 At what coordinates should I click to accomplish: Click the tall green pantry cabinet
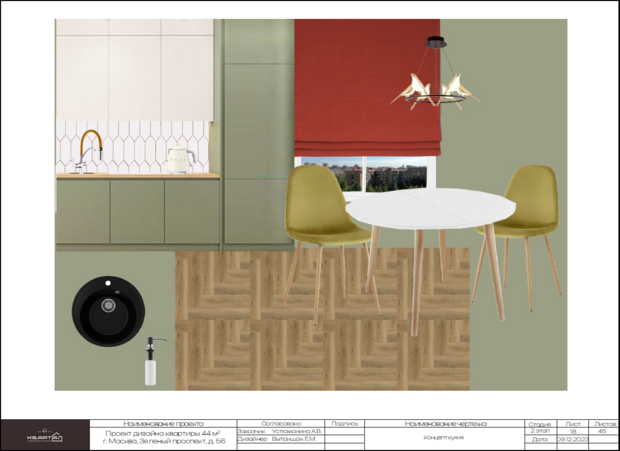(259, 132)
